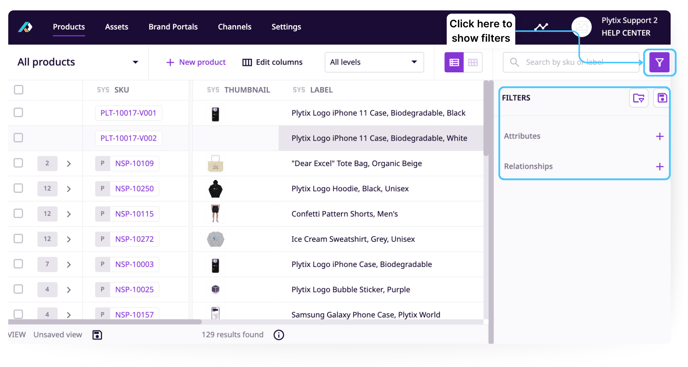Select checkbox for NSP-10109 row
This screenshot has width=688, height=367.
click(x=18, y=163)
